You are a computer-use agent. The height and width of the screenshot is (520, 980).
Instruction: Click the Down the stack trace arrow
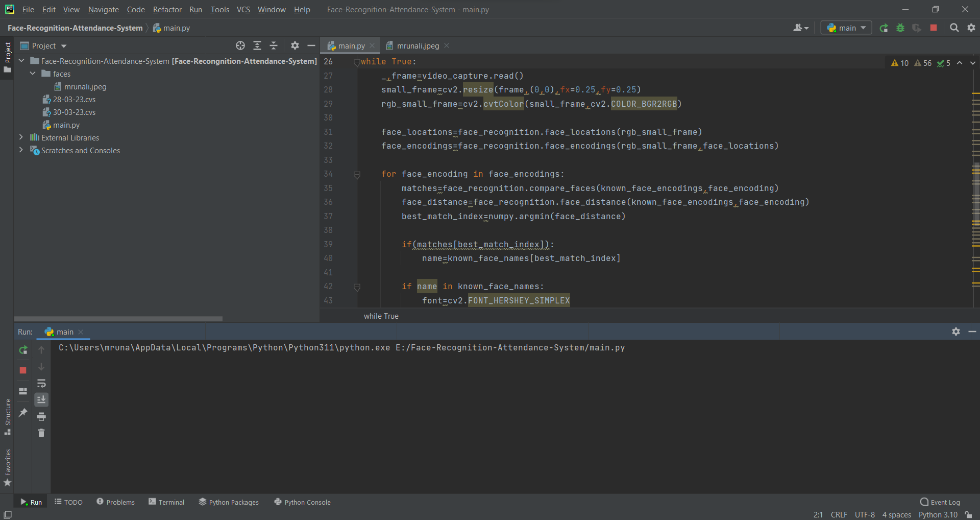[x=41, y=367]
